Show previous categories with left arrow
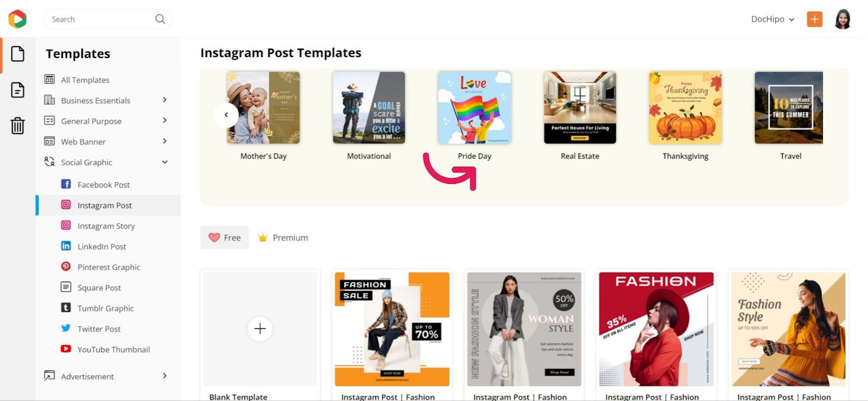This screenshot has width=868, height=401. click(x=226, y=114)
